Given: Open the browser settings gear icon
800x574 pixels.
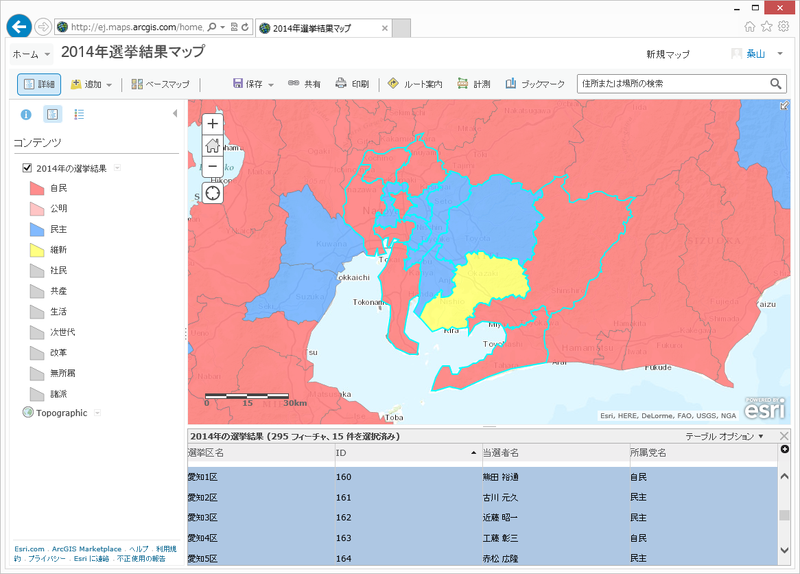Looking at the screenshot, I should pyautogui.click(x=783, y=27).
